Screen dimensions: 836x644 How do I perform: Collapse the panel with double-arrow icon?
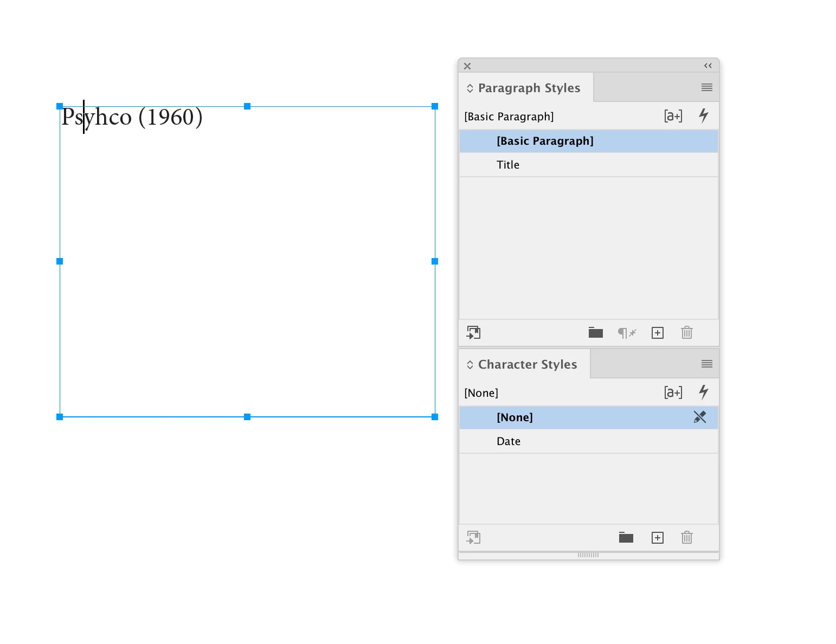[x=708, y=66]
